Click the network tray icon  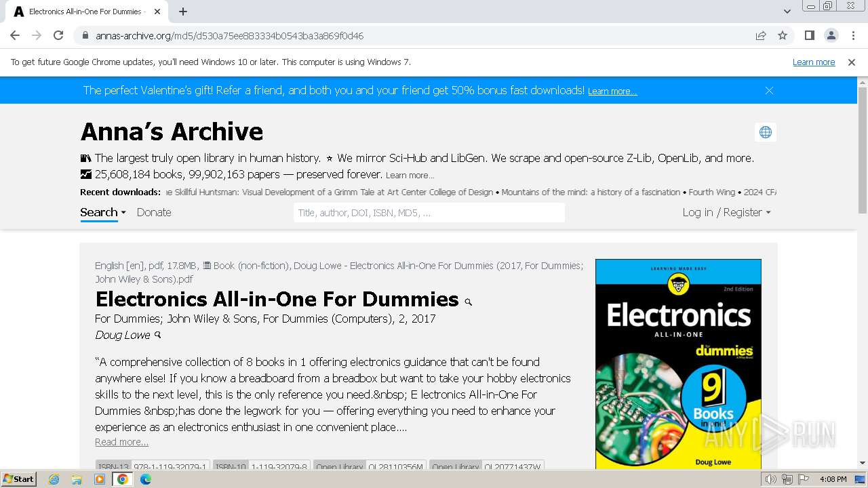(787, 479)
